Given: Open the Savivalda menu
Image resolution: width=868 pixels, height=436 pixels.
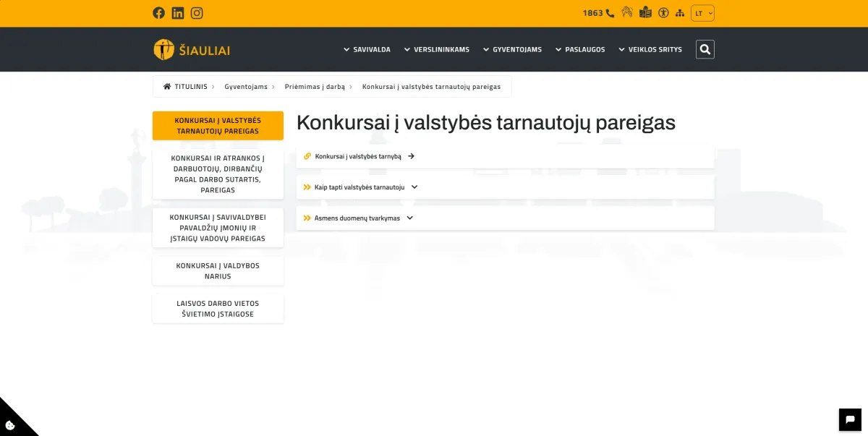Looking at the screenshot, I should (x=367, y=50).
